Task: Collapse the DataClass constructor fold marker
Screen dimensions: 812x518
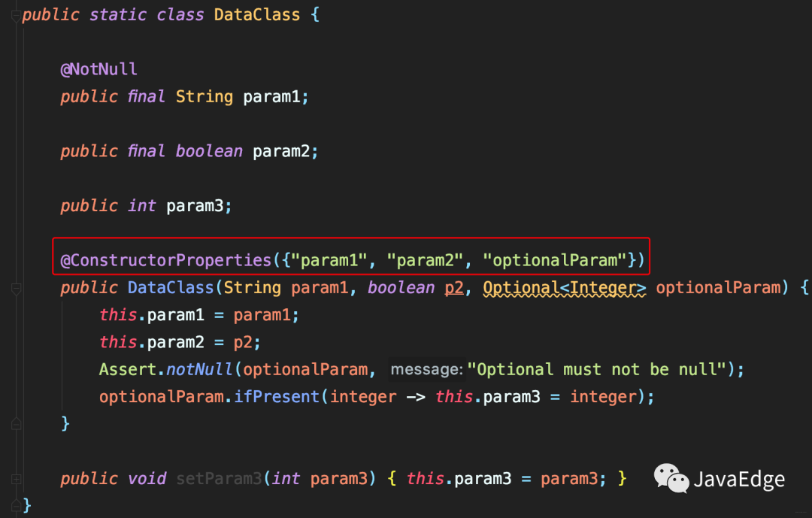Action: pyautogui.click(x=16, y=288)
